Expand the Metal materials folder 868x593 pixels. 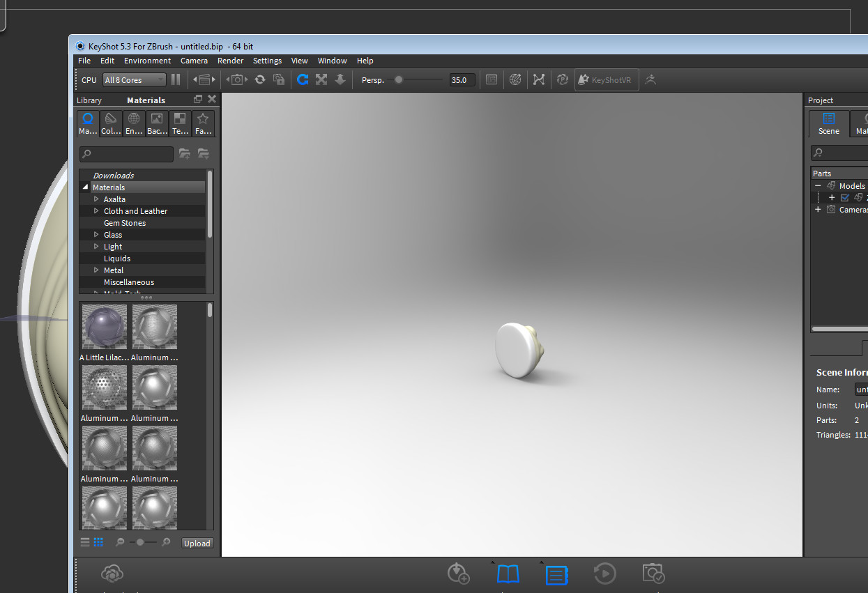pyautogui.click(x=97, y=270)
